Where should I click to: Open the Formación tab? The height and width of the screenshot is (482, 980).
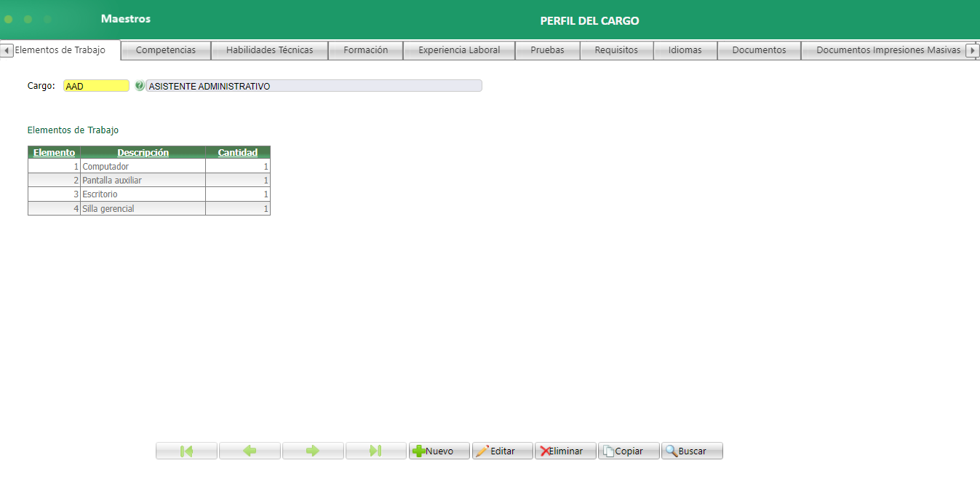(x=366, y=50)
